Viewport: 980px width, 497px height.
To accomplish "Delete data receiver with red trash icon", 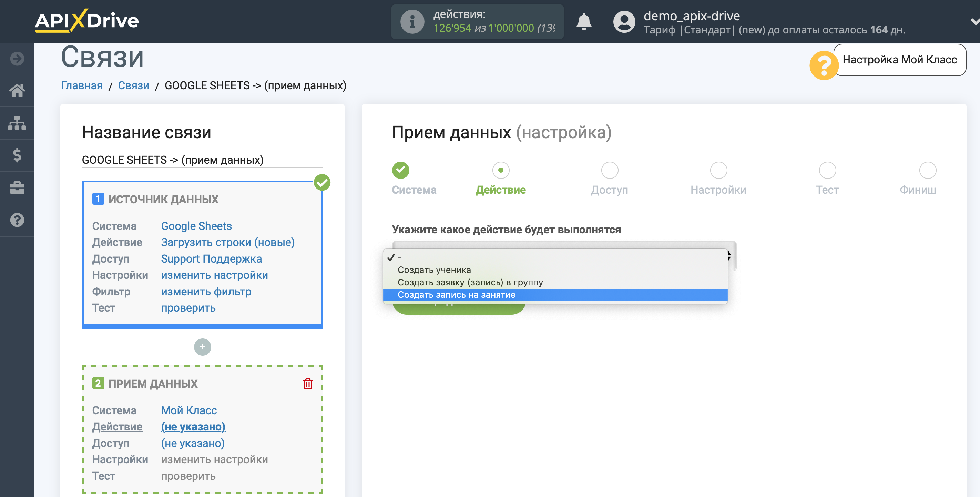I will click(x=308, y=383).
